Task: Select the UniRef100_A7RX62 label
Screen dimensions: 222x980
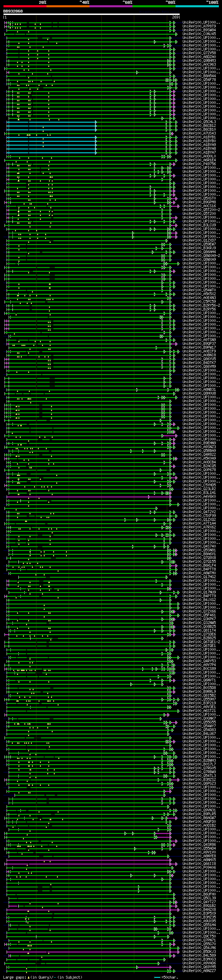Action: pos(199,527)
